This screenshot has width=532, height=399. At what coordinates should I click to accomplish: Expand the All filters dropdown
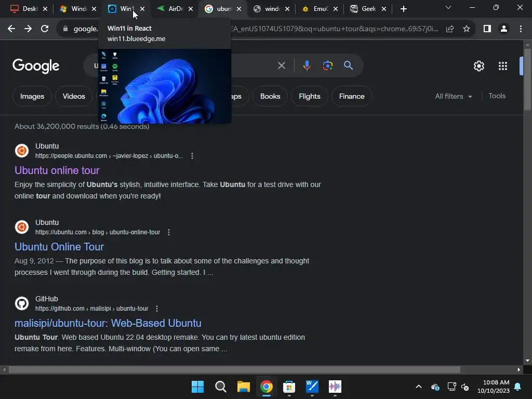tap(454, 96)
